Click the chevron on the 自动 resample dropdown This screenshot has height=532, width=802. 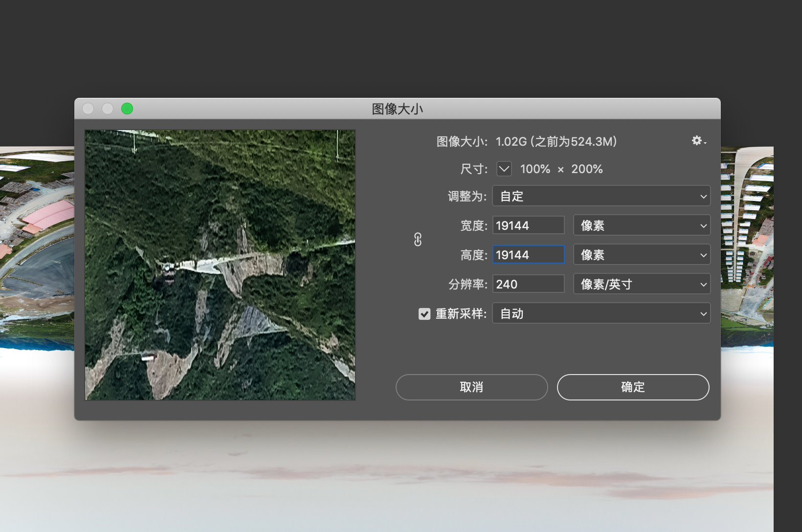(x=703, y=313)
